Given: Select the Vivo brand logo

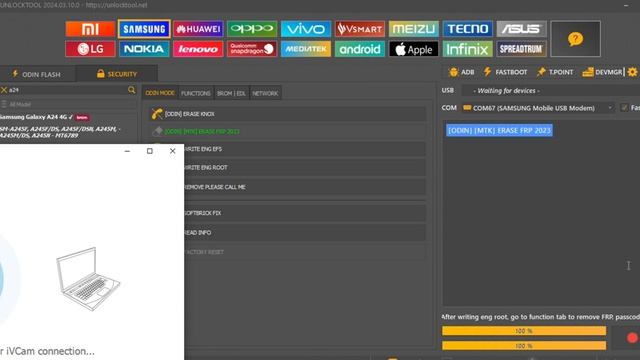Looking at the screenshot, I should [306, 29].
